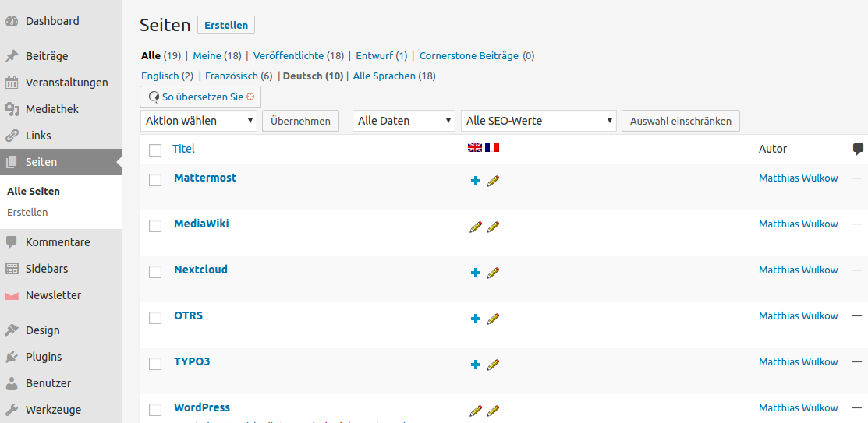The height and width of the screenshot is (423, 868).
Task: Check the Mattermost row checkbox
Action: (155, 180)
